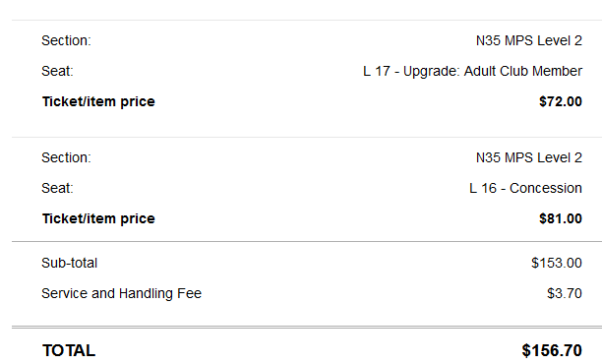Select the first N35 MPS Level 2 text

[x=528, y=40]
